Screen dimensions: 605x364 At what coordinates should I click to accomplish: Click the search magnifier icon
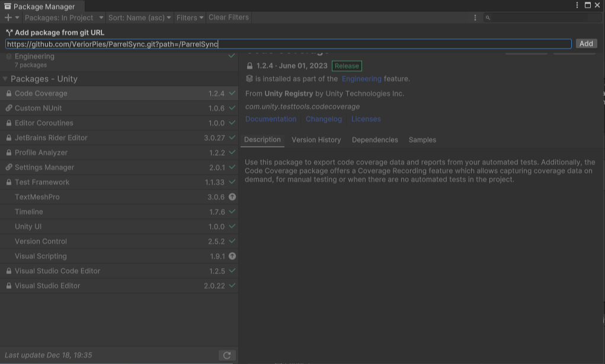click(488, 18)
